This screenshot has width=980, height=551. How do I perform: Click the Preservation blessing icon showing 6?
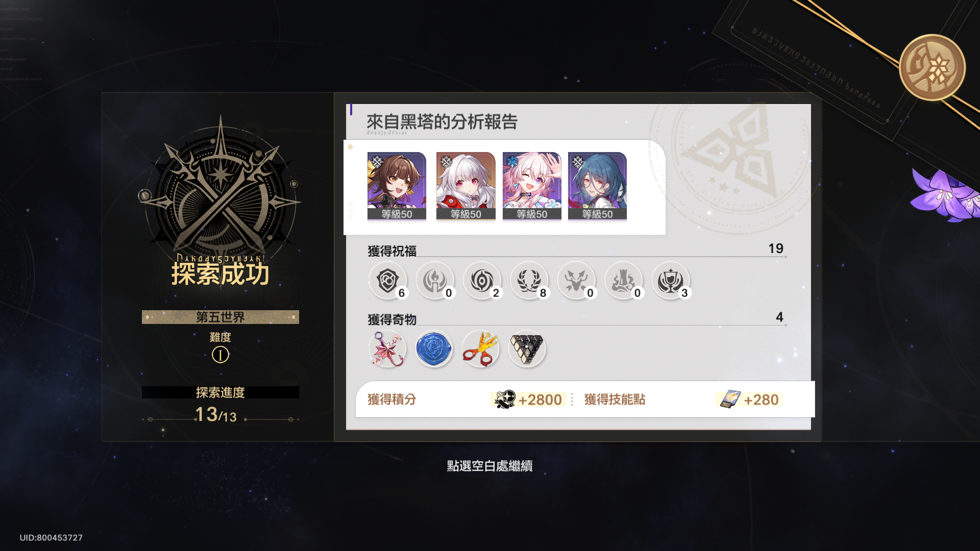[388, 281]
